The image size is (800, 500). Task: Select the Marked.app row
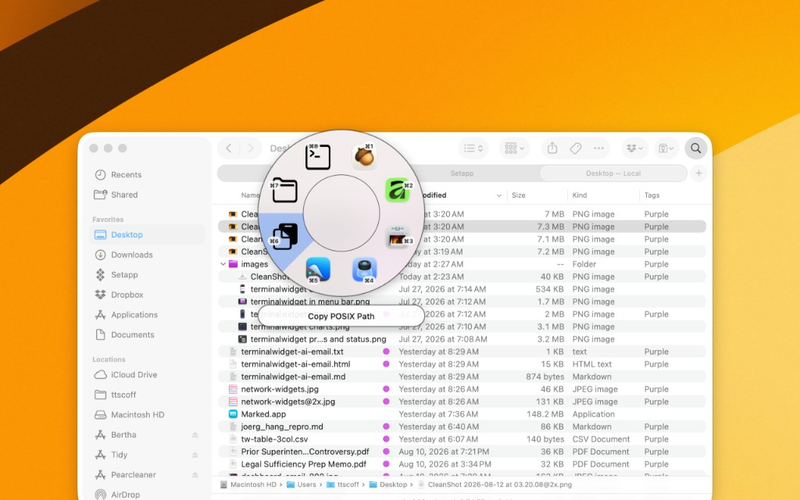pyautogui.click(x=462, y=414)
